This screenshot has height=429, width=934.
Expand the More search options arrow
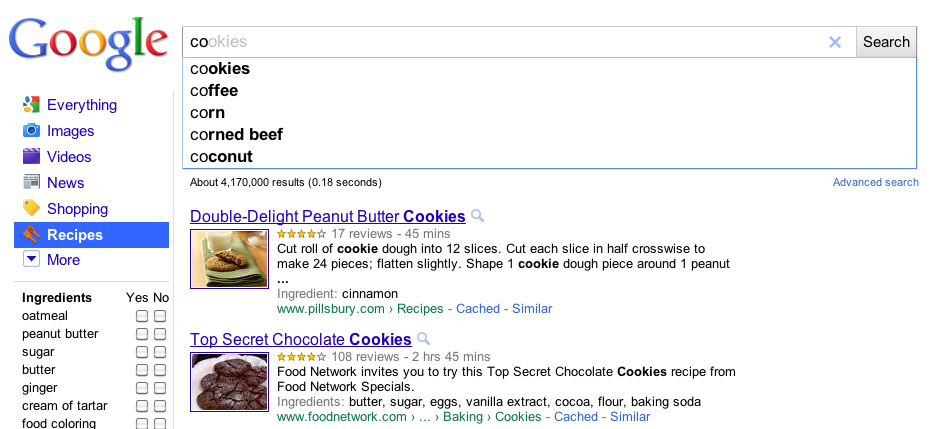click(31, 260)
